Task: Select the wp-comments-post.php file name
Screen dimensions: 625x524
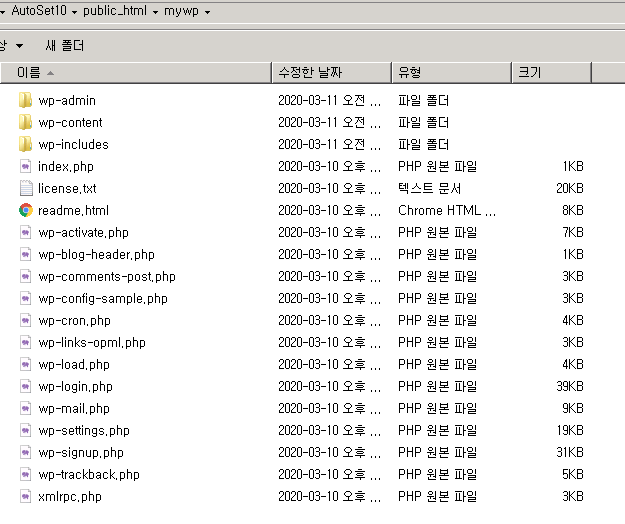Action: (x=107, y=277)
